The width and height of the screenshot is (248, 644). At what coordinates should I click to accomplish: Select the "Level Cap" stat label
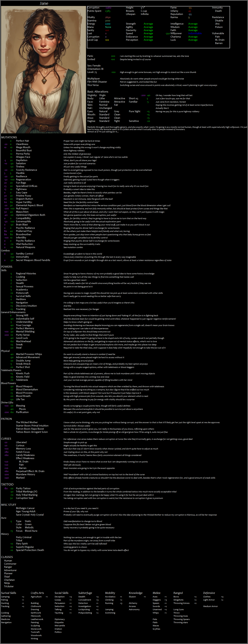point(93,40)
